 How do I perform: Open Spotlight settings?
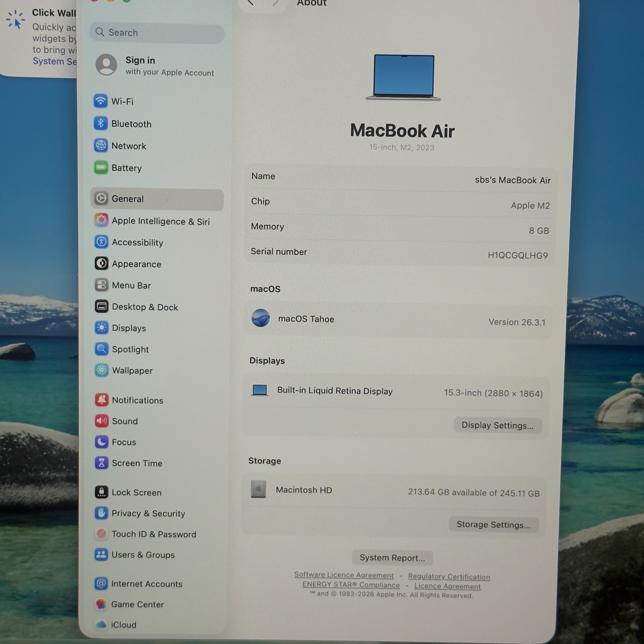point(157,349)
